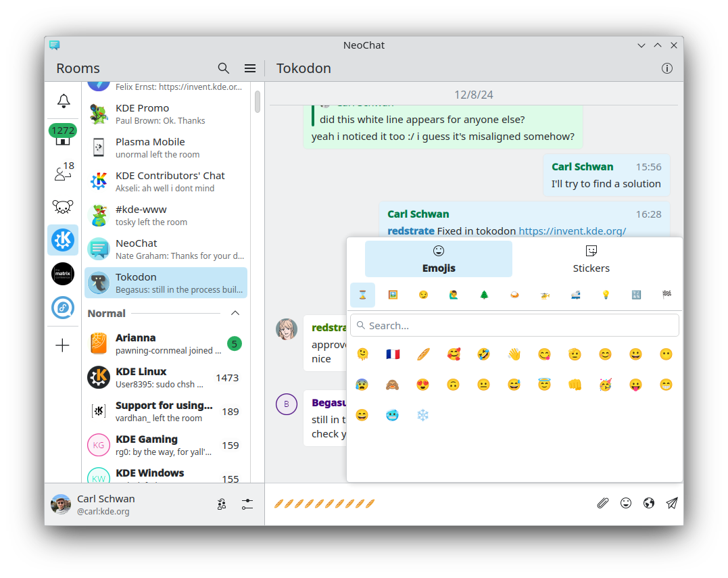Select the Emojis tab
The image size is (728, 578).
tap(439, 260)
